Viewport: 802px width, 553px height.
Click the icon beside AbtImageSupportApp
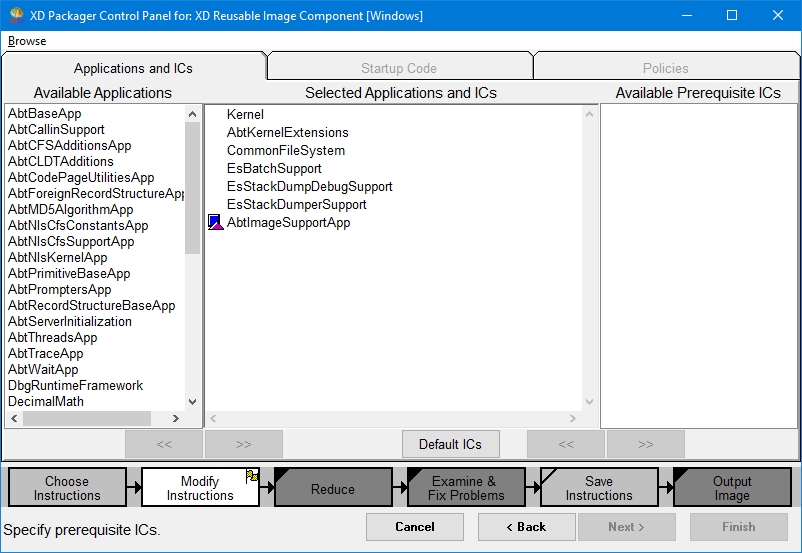point(215,222)
